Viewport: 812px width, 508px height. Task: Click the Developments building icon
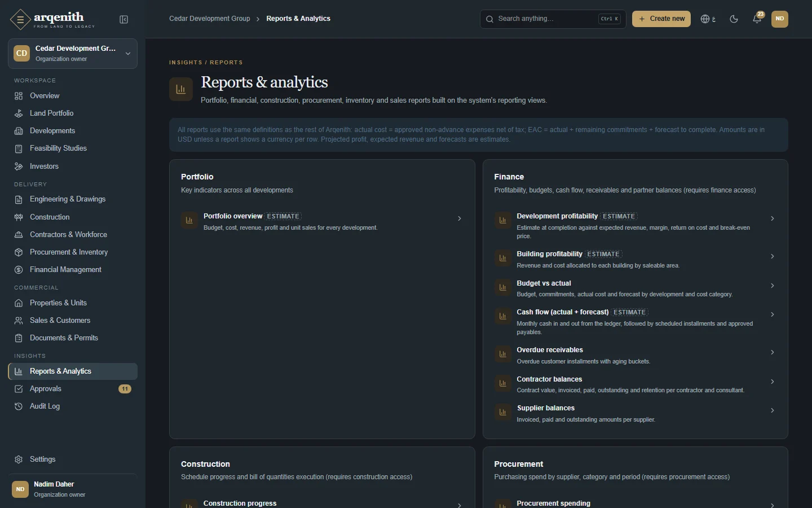click(x=19, y=131)
